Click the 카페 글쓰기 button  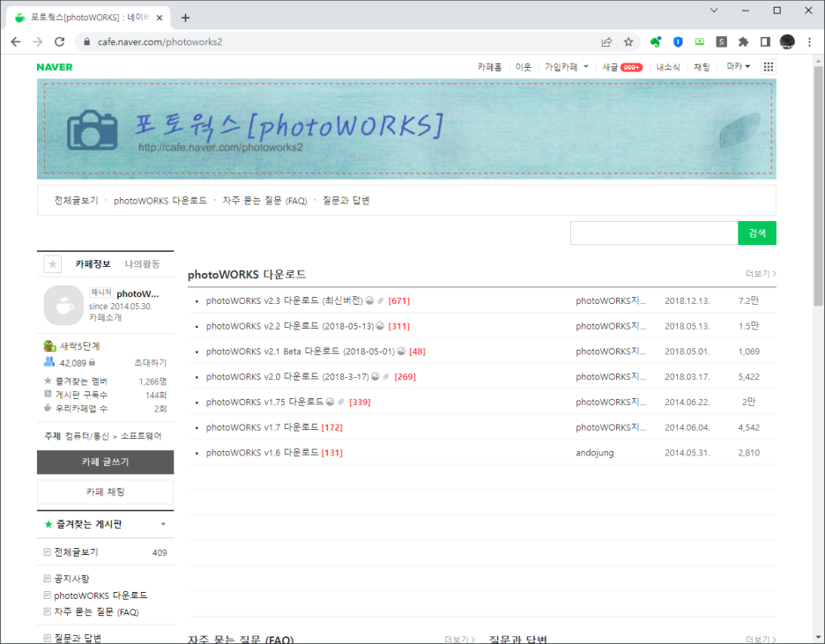coord(105,463)
